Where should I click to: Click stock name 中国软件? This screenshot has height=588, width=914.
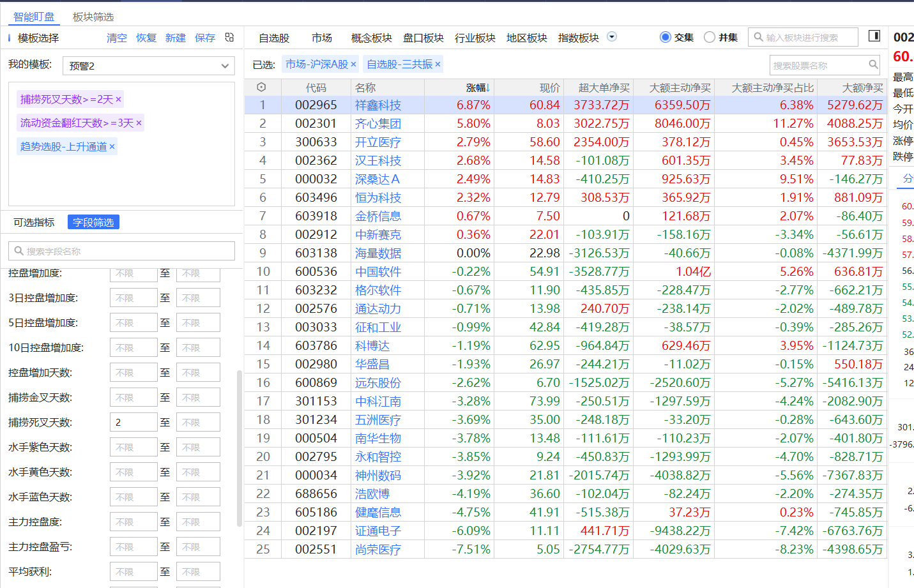point(378,271)
